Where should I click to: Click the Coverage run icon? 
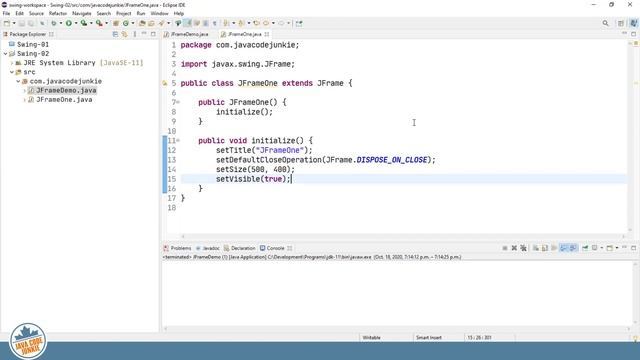84,23
